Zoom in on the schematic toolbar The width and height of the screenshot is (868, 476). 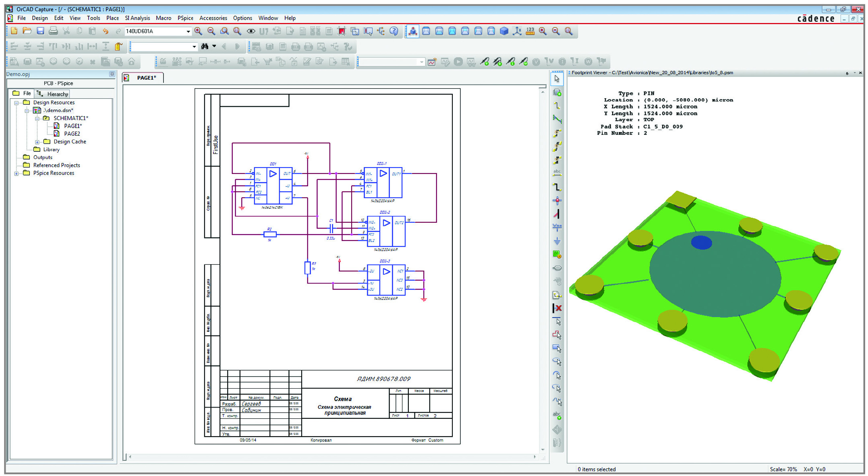click(x=198, y=31)
